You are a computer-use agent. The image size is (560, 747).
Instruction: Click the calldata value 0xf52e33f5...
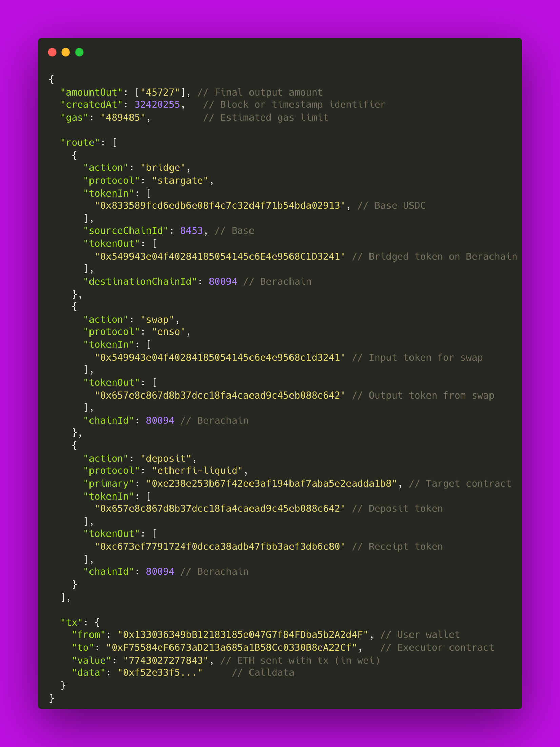coord(160,673)
